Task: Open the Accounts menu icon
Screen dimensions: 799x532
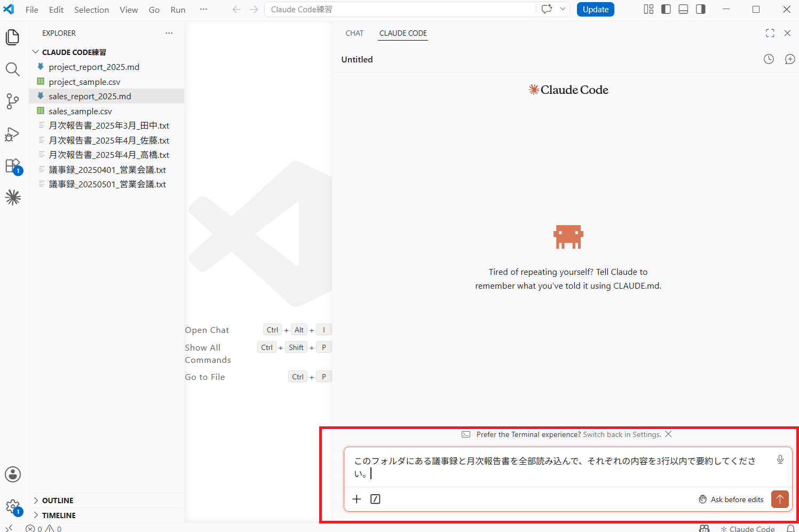Action: tap(13, 474)
